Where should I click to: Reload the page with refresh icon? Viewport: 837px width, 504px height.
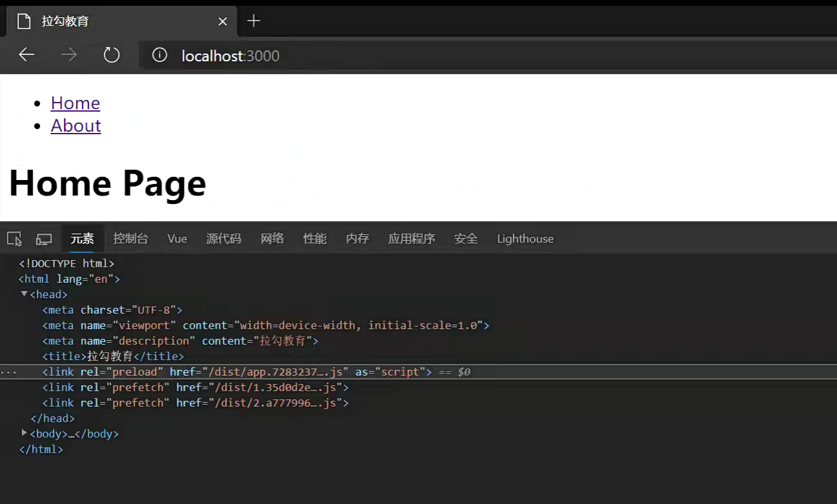112,55
